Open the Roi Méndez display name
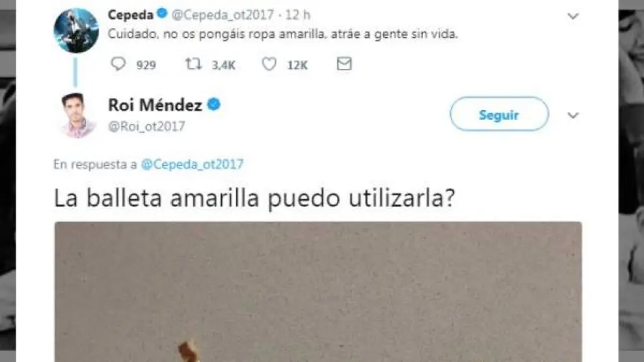 pos(155,105)
